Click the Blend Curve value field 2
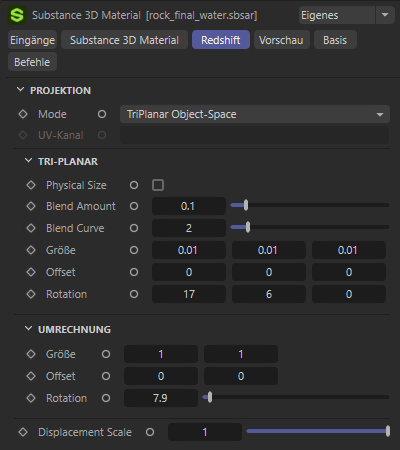The width and height of the screenshot is (400, 450). (189, 228)
